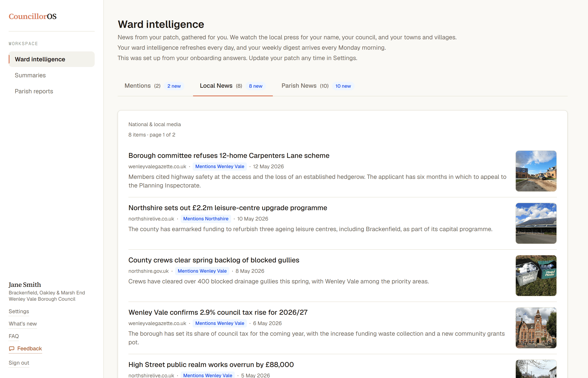The width and height of the screenshot is (588, 378).
Task: Click the Ward intelligence page heading
Action: [161, 24]
